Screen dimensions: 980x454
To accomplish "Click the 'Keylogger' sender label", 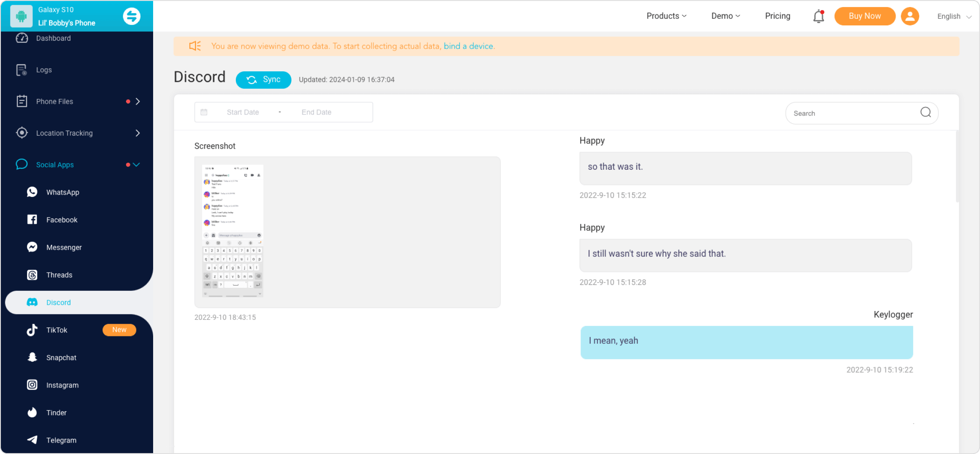I will click(x=893, y=314).
